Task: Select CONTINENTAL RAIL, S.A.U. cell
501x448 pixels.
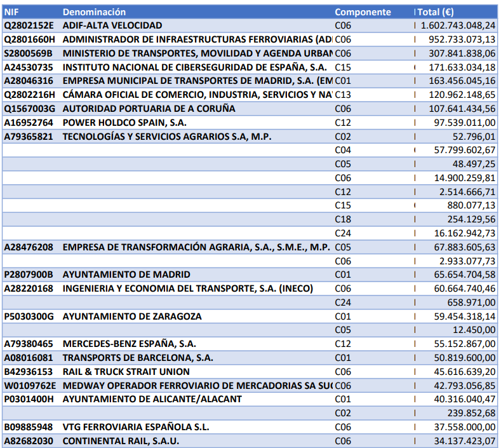Action: pyautogui.click(x=121, y=441)
